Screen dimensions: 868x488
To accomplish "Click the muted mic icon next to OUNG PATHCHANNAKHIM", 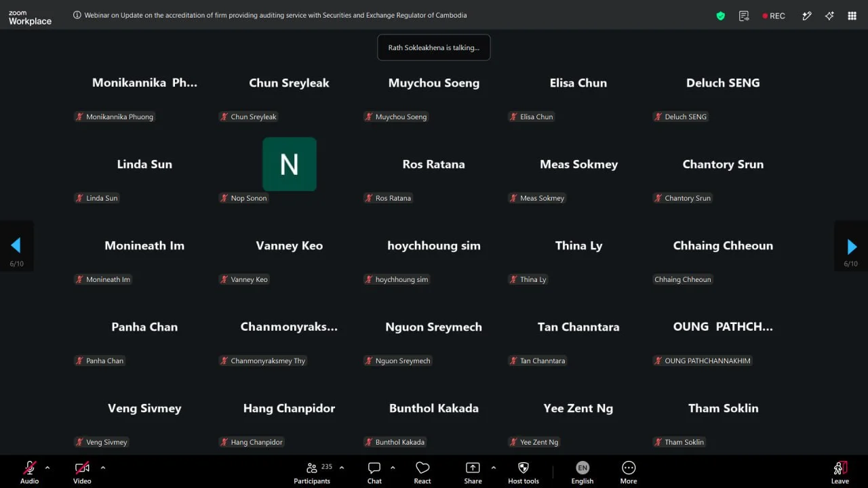I will 658,361.
